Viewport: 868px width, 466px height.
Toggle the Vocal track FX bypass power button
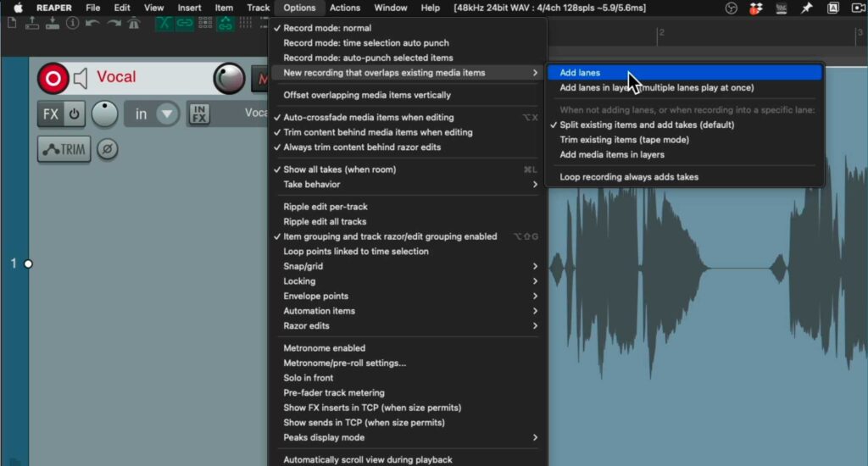tap(75, 114)
